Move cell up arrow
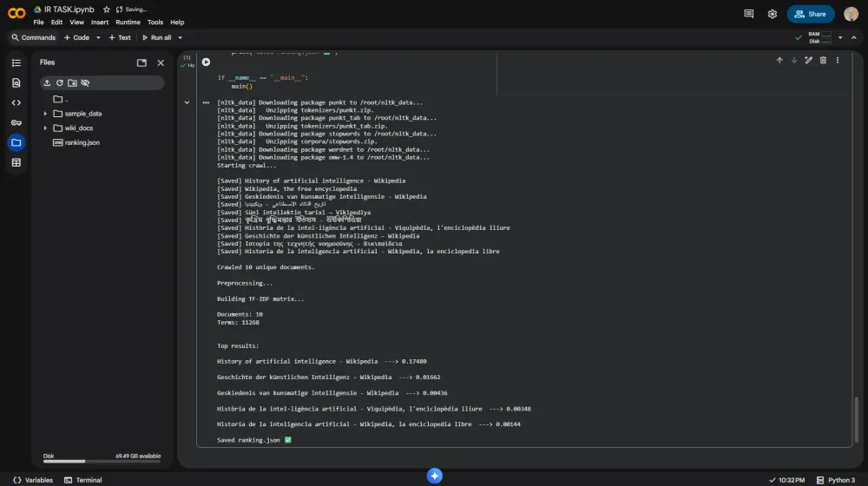The height and width of the screenshot is (486, 868). point(779,61)
